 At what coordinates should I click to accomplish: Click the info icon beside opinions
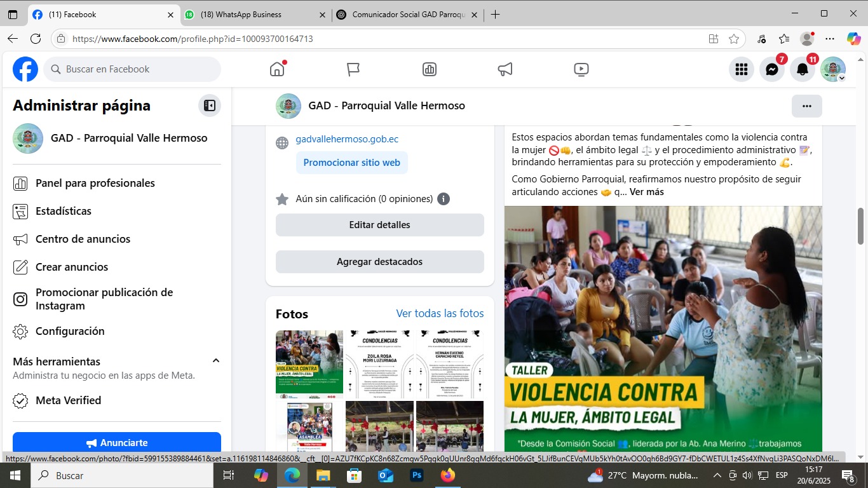click(444, 199)
